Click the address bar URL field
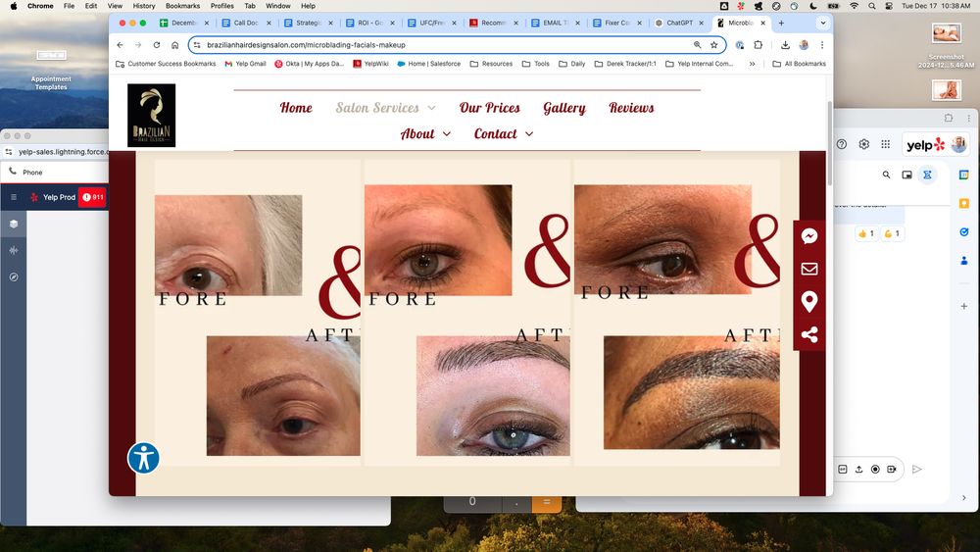980x552 pixels. point(441,45)
